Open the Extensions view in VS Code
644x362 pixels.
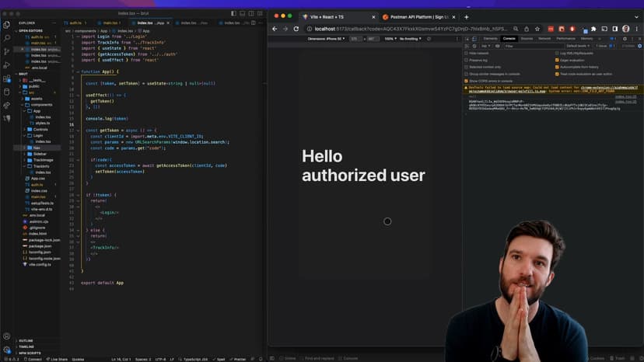click(x=7, y=78)
